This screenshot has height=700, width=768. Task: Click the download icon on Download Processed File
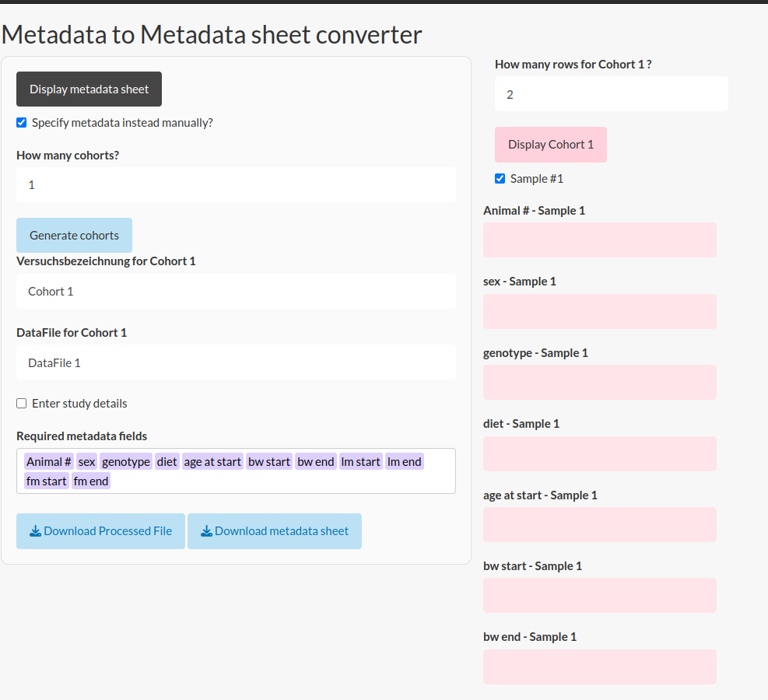[35, 531]
